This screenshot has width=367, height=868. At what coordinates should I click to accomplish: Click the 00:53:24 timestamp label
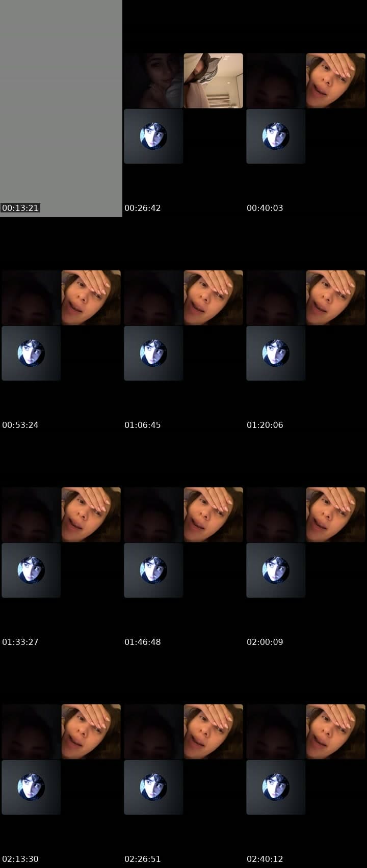click(20, 425)
